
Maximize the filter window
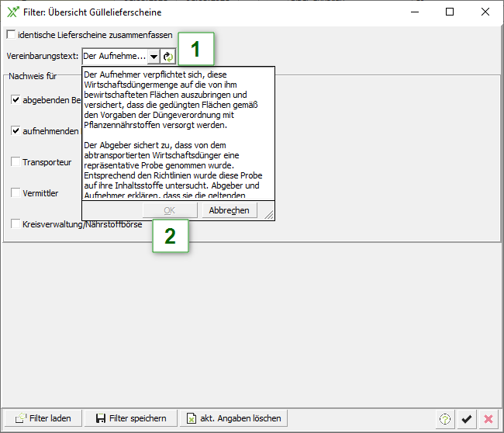(450, 12)
